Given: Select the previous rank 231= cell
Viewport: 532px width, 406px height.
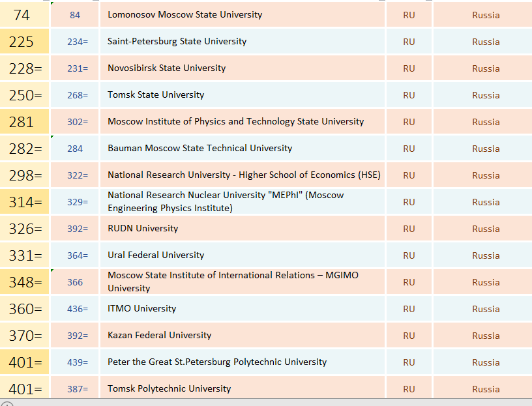Looking at the screenshot, I should [x=74, y=68].
